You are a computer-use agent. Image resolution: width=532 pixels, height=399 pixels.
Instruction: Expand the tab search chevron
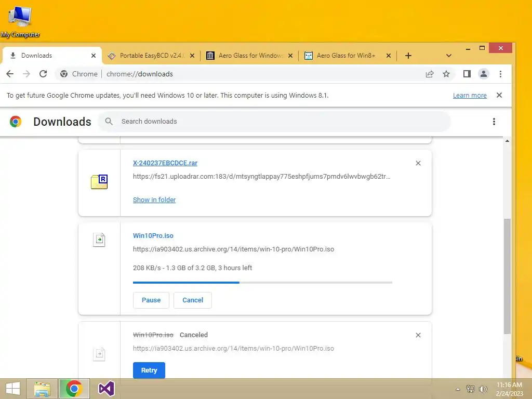click(x=448, y=56)
